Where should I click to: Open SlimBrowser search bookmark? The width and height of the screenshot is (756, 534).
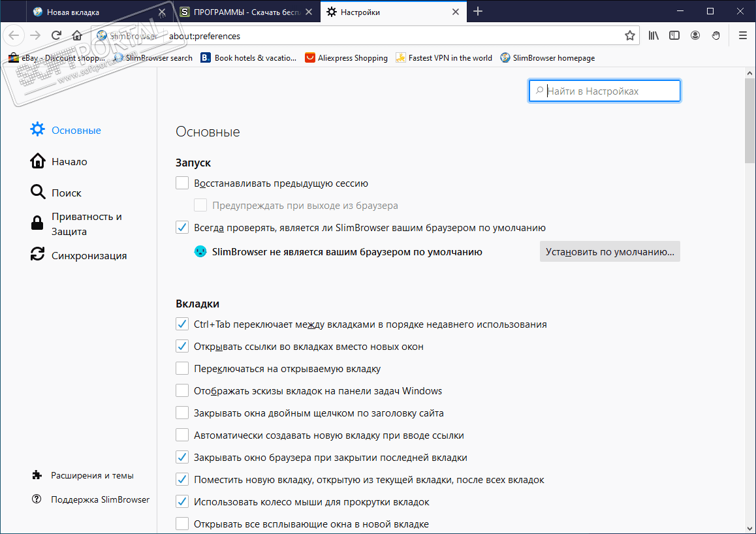coord(153,58)
